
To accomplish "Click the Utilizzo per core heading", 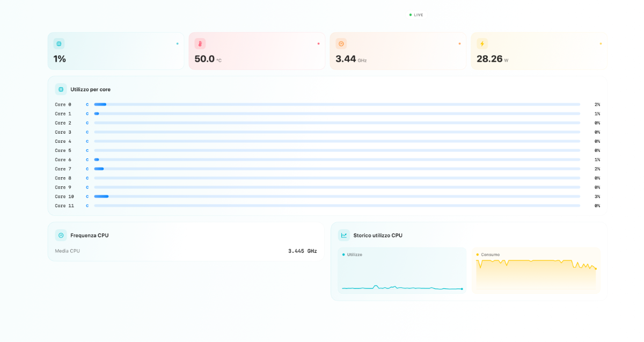I will (90, 89).
